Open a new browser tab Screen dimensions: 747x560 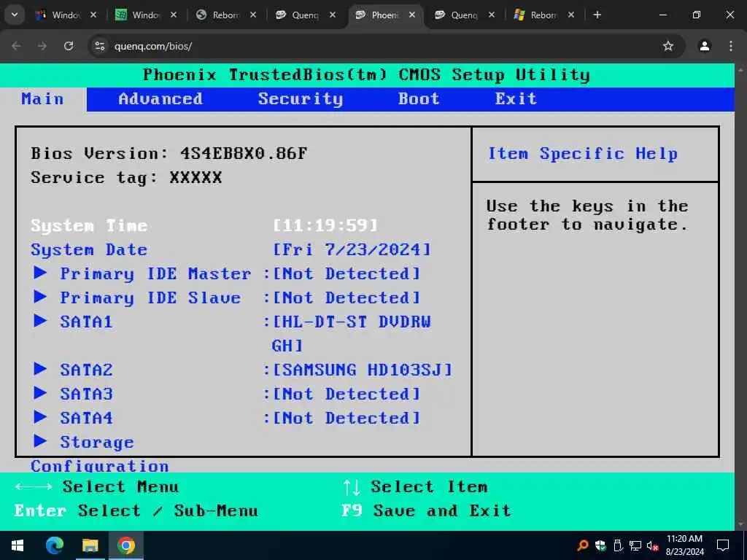pyautogui.click(x=597, y=15)
